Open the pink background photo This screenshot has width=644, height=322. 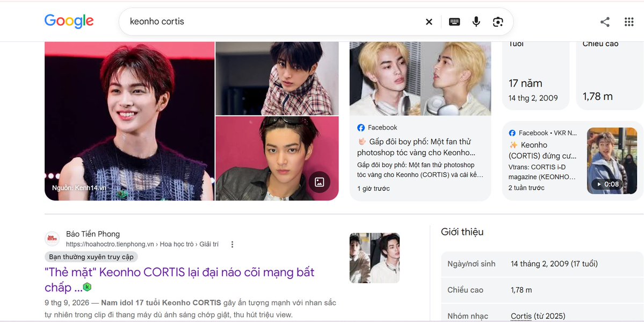click(x=277, y=159)
